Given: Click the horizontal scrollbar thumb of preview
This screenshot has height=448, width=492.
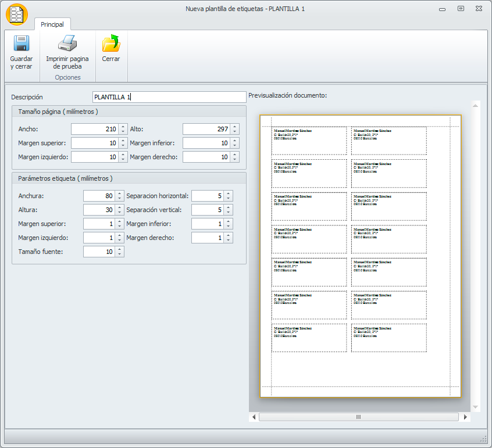Looking at the screenshot, I should click(358, 417).
